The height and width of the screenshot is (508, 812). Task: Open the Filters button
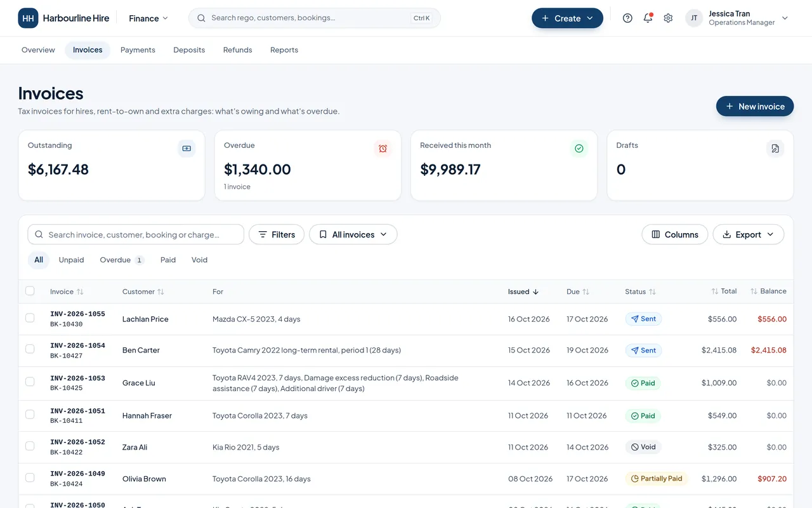(x=277, y=234)
